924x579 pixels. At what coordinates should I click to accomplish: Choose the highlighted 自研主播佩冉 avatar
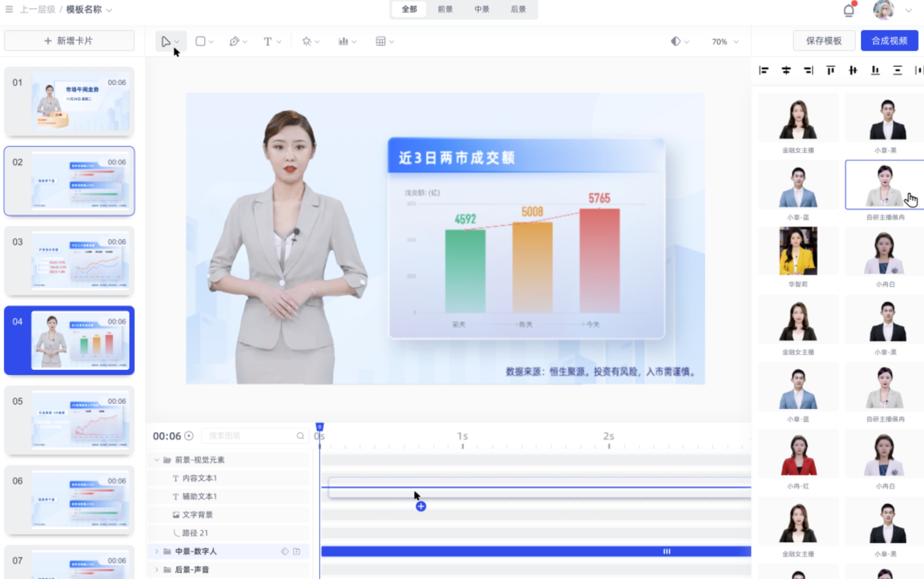(885, 185)
